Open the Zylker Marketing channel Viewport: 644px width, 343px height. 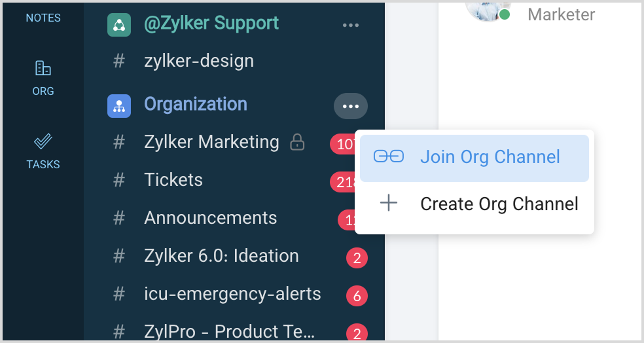coord(211,142)
